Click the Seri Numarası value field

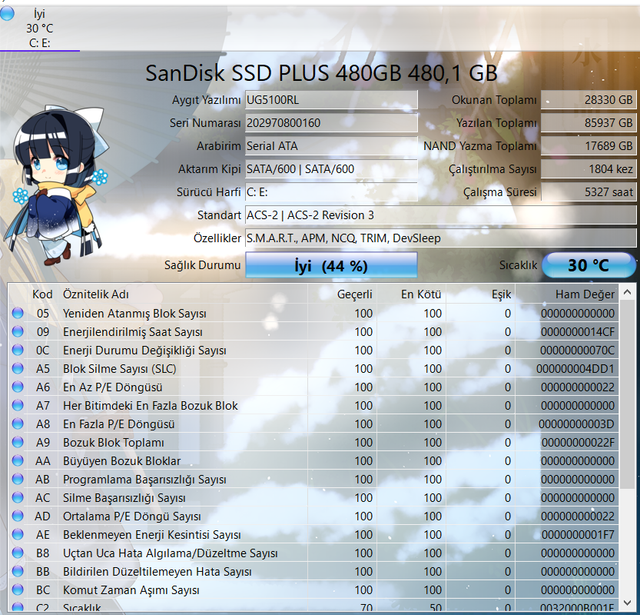click(x=331, y=123)
